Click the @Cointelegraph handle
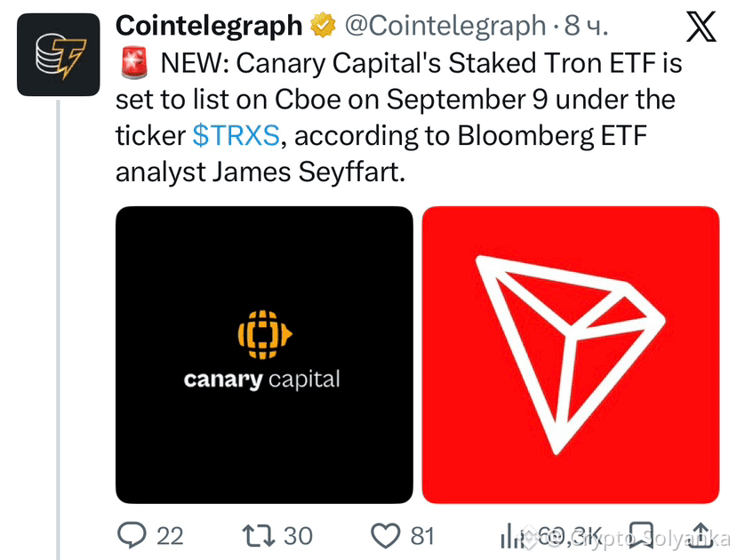 (x=445, y=26)
